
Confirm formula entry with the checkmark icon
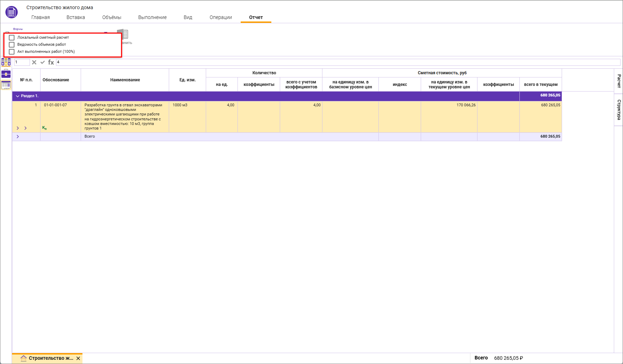coord(43,62)
